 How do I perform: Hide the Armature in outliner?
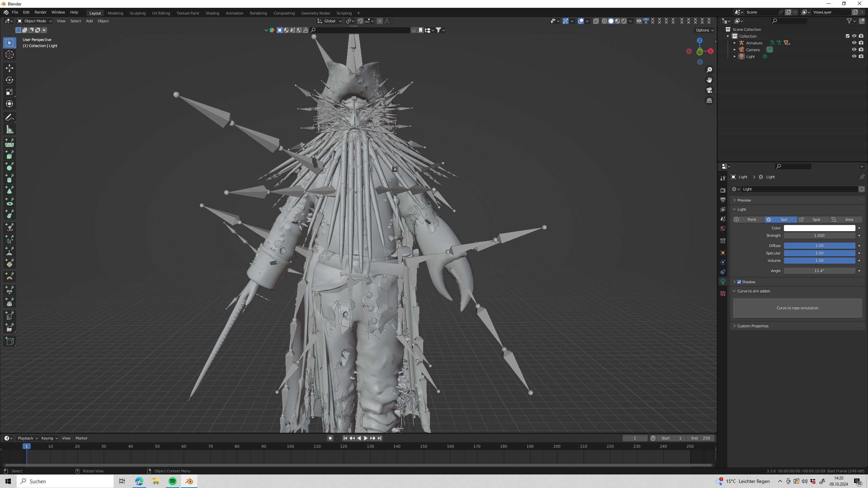pos(854,43)
